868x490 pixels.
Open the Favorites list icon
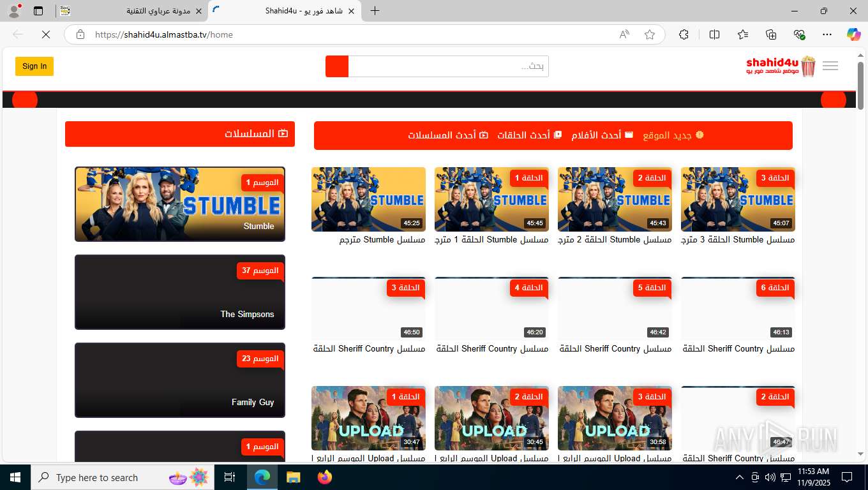click(x=743, y=34)
